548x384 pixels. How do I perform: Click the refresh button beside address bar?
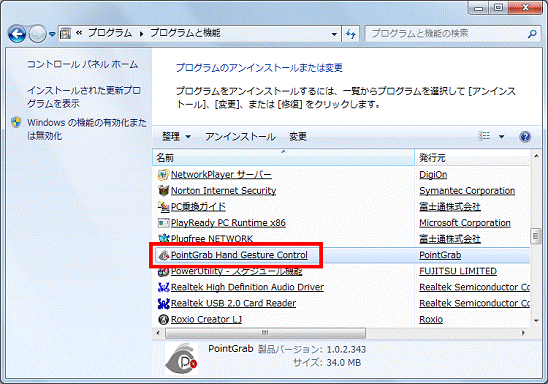[x=351, y=34]
